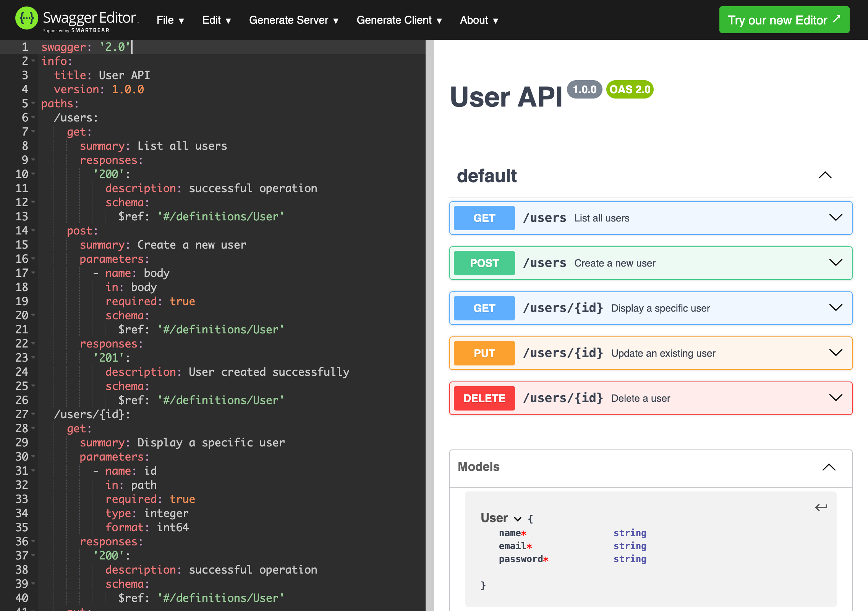
Task: Click the collapse arrow on default section
Action: click(x=826, y=176)
